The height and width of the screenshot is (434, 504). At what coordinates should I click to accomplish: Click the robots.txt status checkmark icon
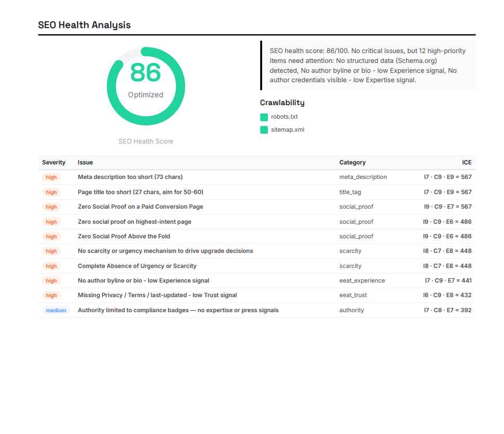(264, 117)
